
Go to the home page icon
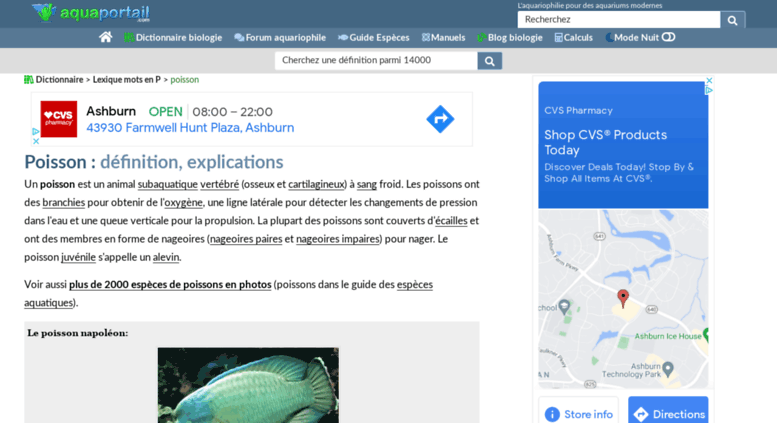point(105,38)
